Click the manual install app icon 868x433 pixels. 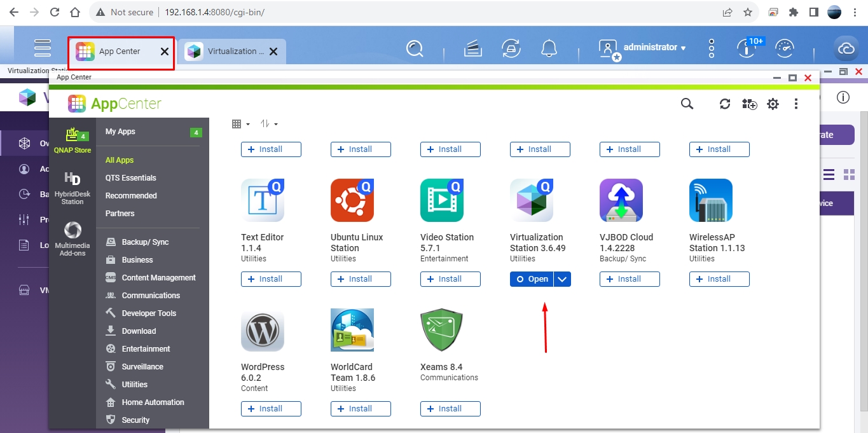[x=749, y=104]
